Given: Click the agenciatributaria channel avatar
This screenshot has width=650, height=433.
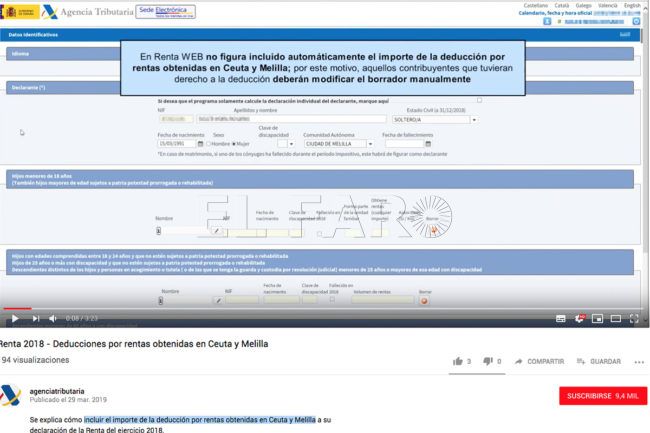Looking at the screenshot, I should 10,395.
